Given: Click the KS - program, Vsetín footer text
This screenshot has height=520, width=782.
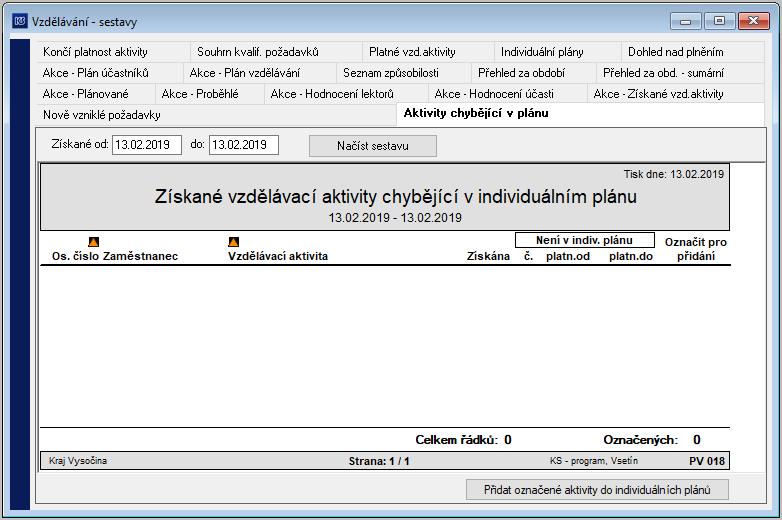Looking at the screenshot, I should [593, 461].
